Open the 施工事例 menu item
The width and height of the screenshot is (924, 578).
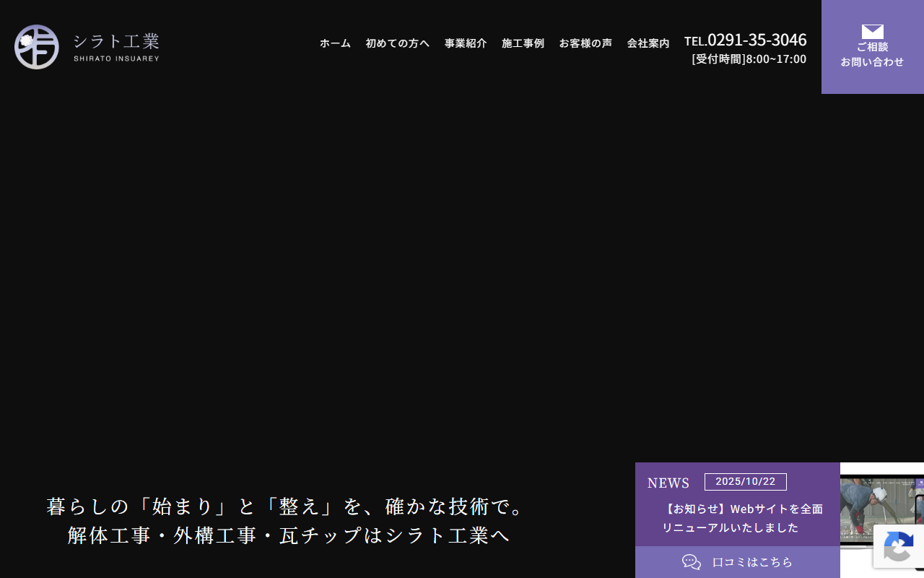point(523,43)
